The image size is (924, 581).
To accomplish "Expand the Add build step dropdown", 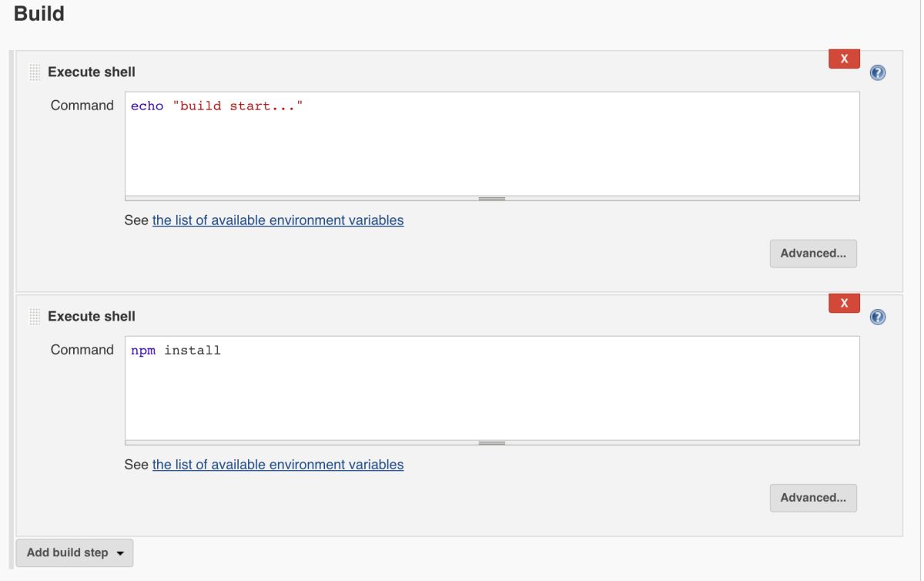I will coord(75,552).
